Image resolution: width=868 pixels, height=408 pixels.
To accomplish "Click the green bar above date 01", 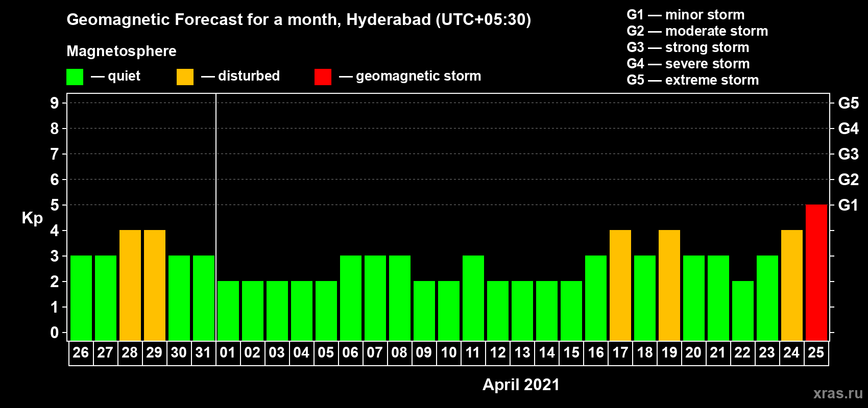I will [228, 311].
